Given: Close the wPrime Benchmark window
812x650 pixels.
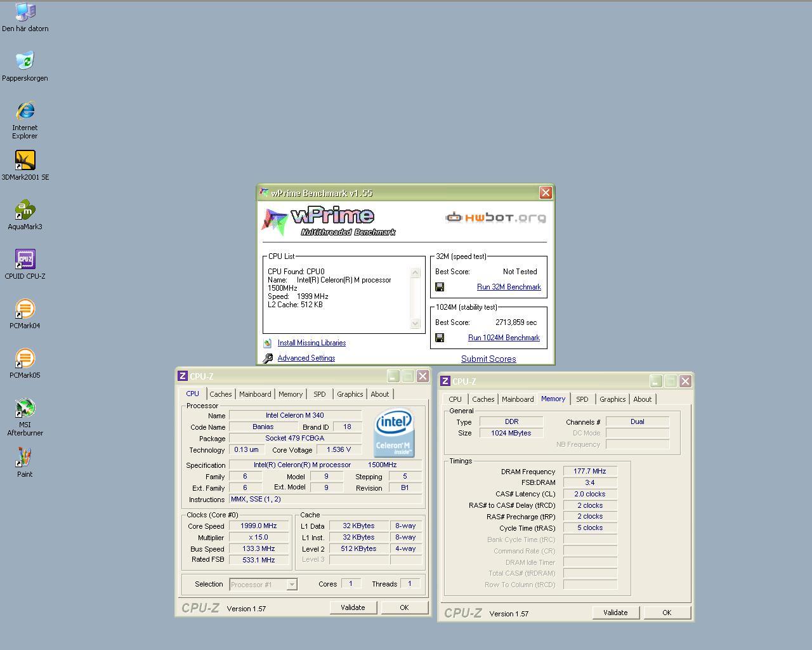Looking at the screenshot, I should coord(546,192).
